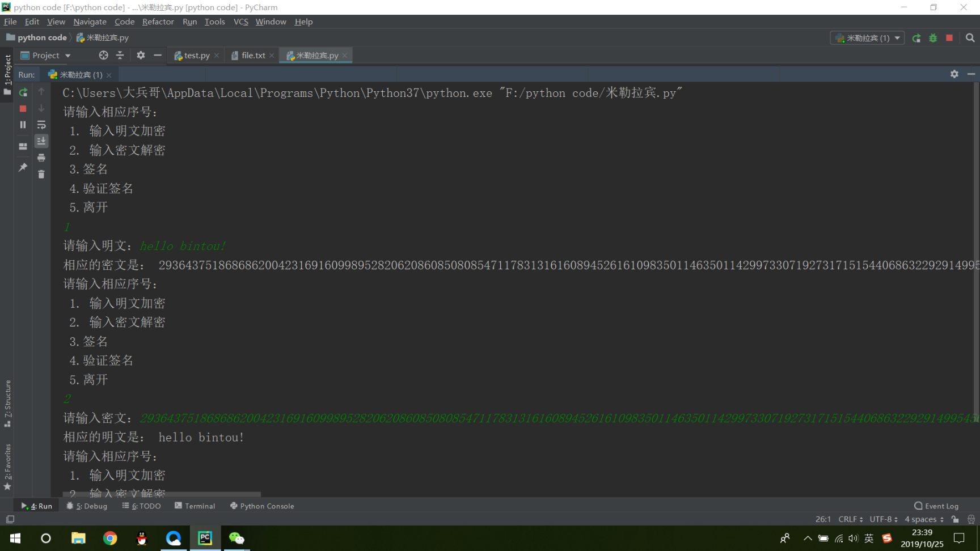The height and width of the screenshot is (551, 980).
Task: Change file encoding UTF-8
Action: coord(884,519)
